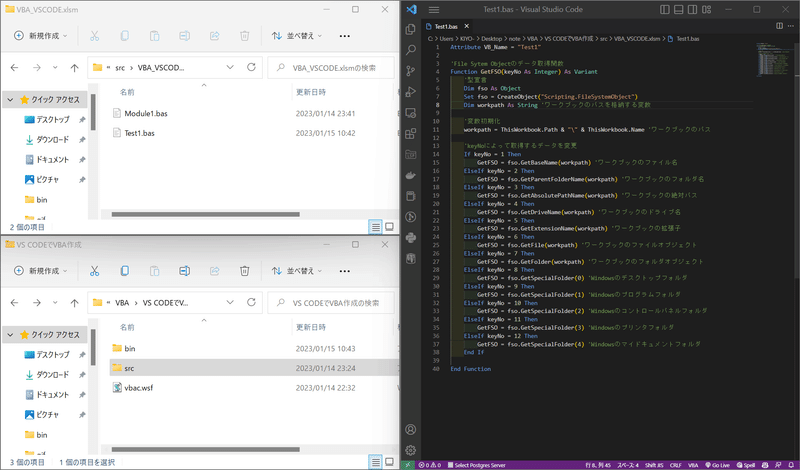
Task: Open the Docker view in activity bar
Action: pos(410,176)
